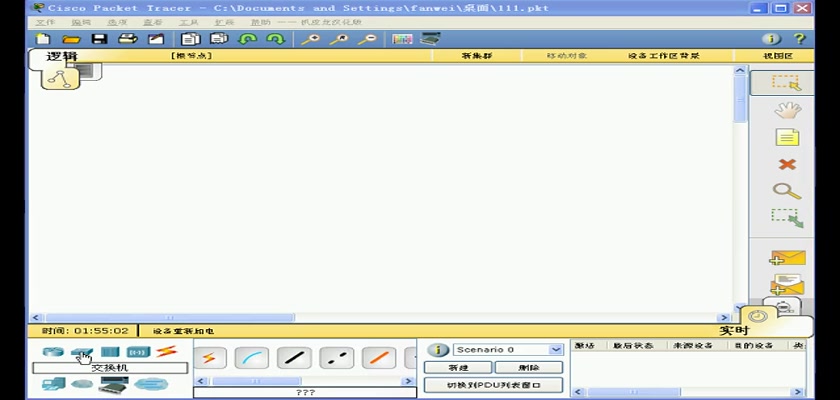Select the Routers device category icon
Screen dimensions: 840x400
(x=53, y=352)
